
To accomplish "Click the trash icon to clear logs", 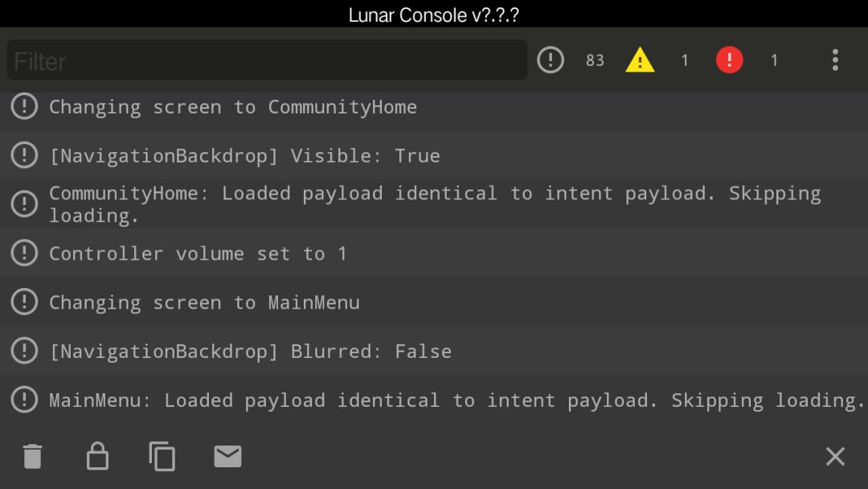I will point(33,456).
